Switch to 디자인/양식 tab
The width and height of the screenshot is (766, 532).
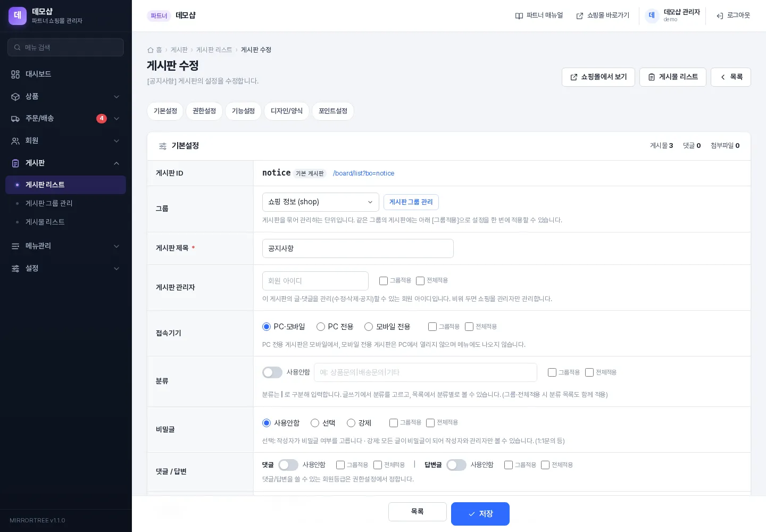[287, 111]
